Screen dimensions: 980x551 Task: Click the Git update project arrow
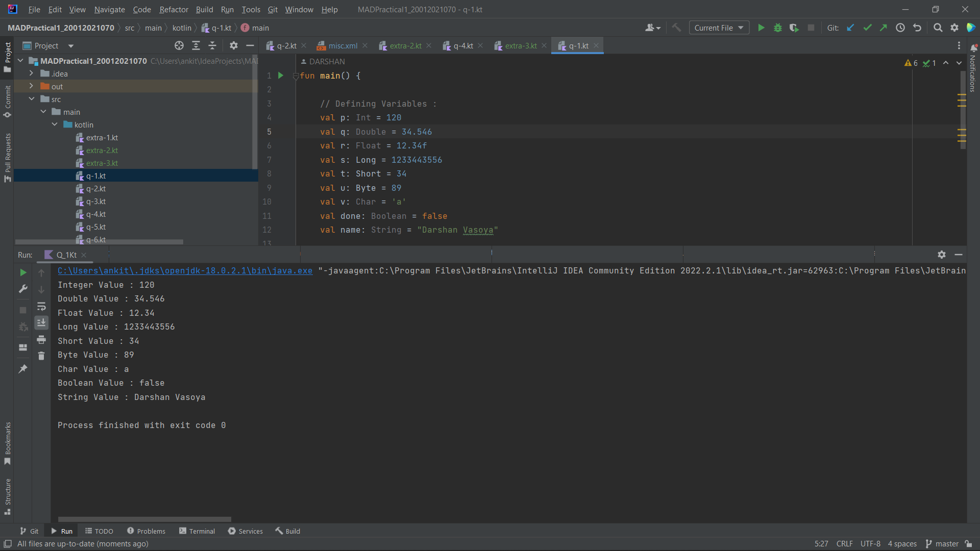coord(850,28)
